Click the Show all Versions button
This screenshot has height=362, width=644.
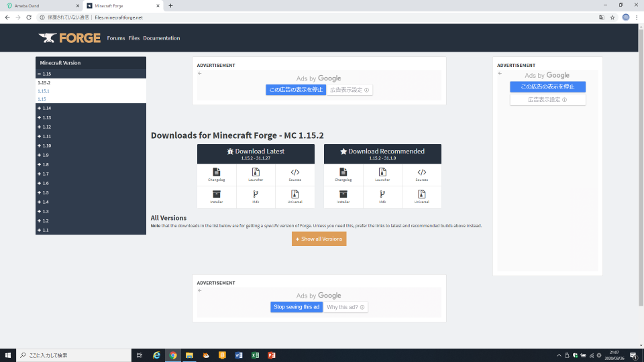pos(319,239)
